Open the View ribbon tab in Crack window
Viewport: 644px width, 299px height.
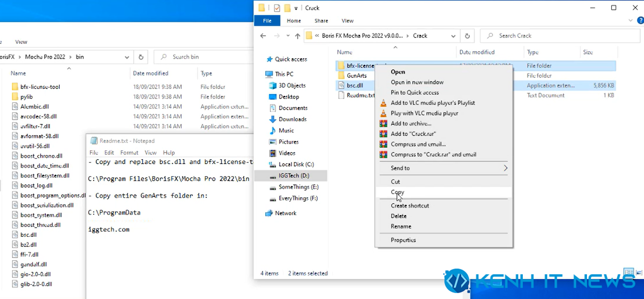(347, 21)
